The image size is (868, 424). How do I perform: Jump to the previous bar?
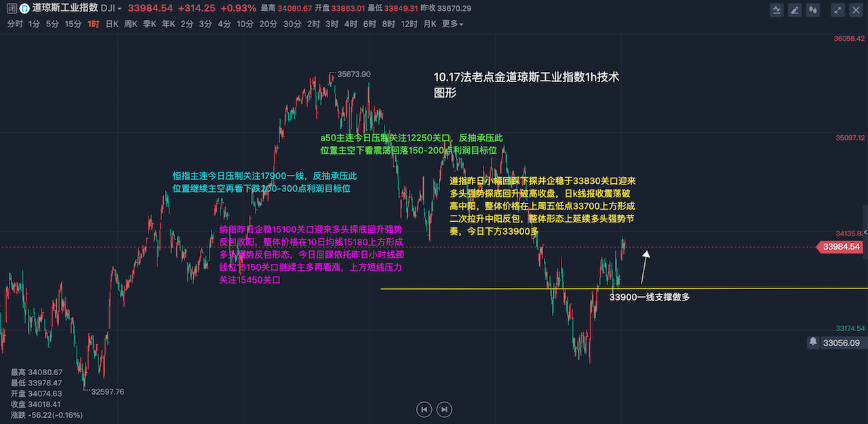(x=424, y=409)
